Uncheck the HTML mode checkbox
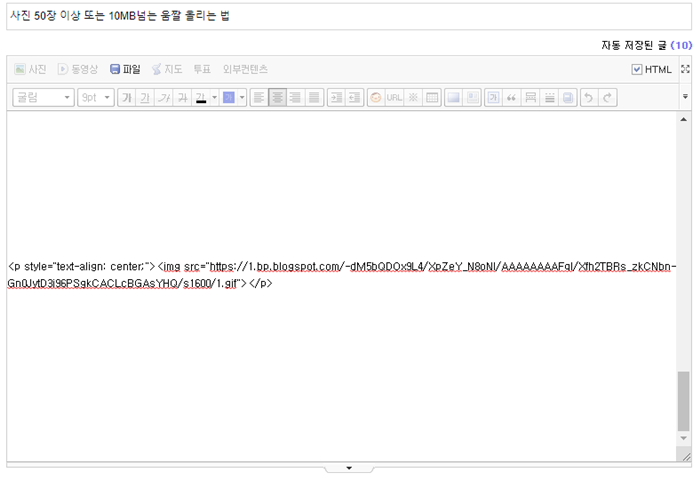700x480 pixels. [637, 69]
